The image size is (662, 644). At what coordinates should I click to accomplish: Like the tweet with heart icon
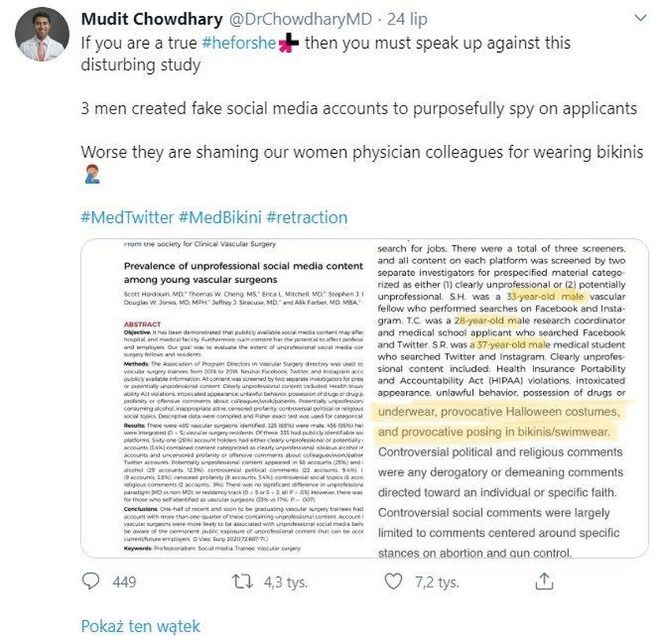(x=393, y=582)
